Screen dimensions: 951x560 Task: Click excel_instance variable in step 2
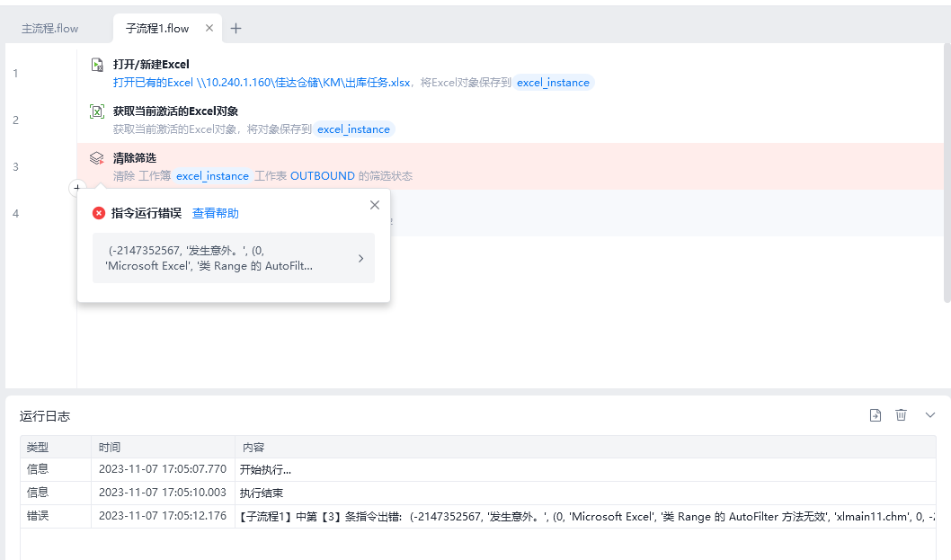pos(353,129)
